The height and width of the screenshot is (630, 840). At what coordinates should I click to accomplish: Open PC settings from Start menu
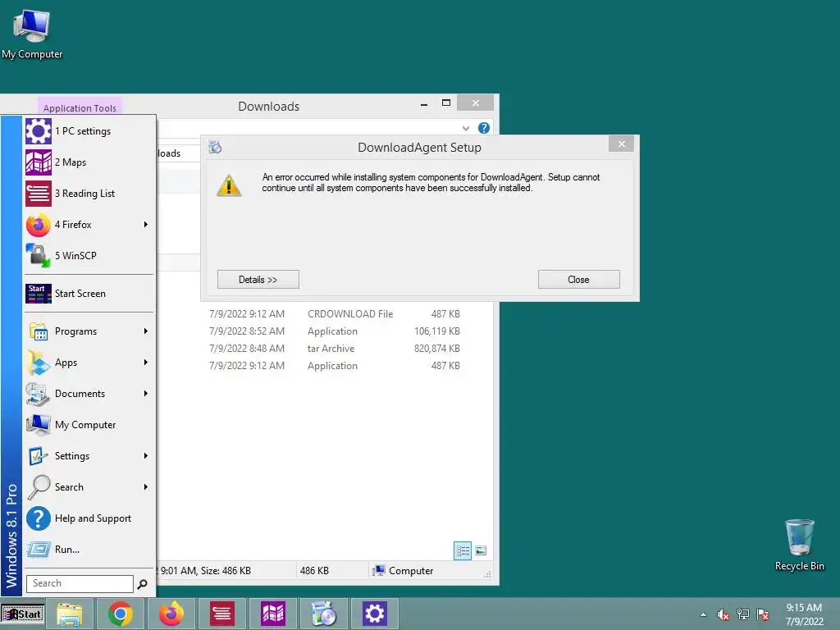coord(89,131)
